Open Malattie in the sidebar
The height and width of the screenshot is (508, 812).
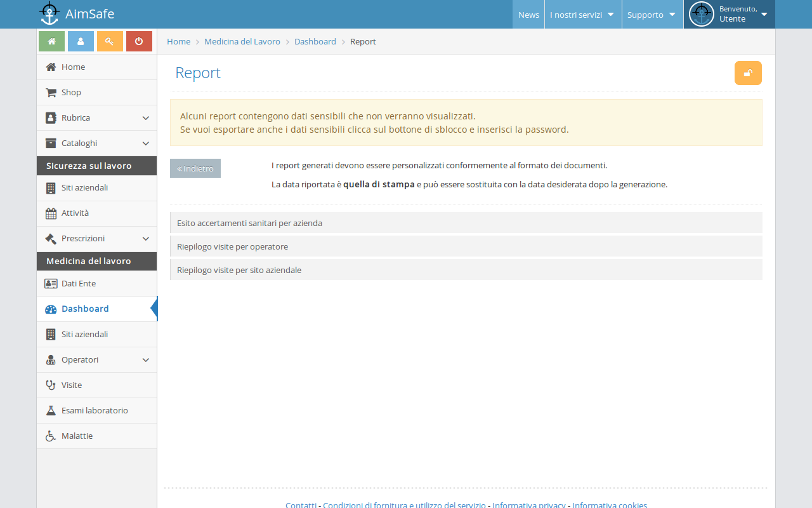pyautogui.click(x=96, y=436)
